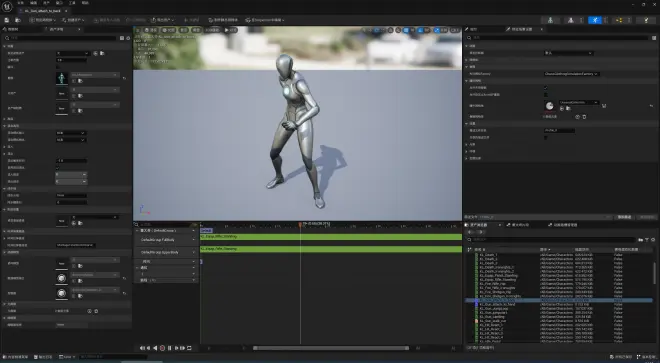Open the second menu in the top menu bar

tap(33, 3)
